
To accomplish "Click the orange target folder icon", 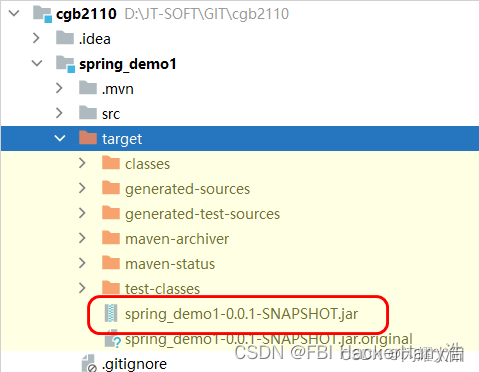I will click(x=88, y=138).
